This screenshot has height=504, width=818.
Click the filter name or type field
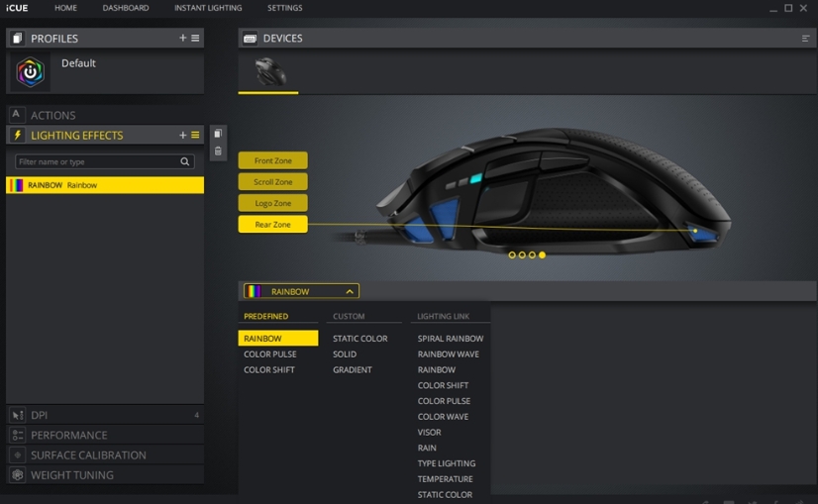click(x=105, y=161)
